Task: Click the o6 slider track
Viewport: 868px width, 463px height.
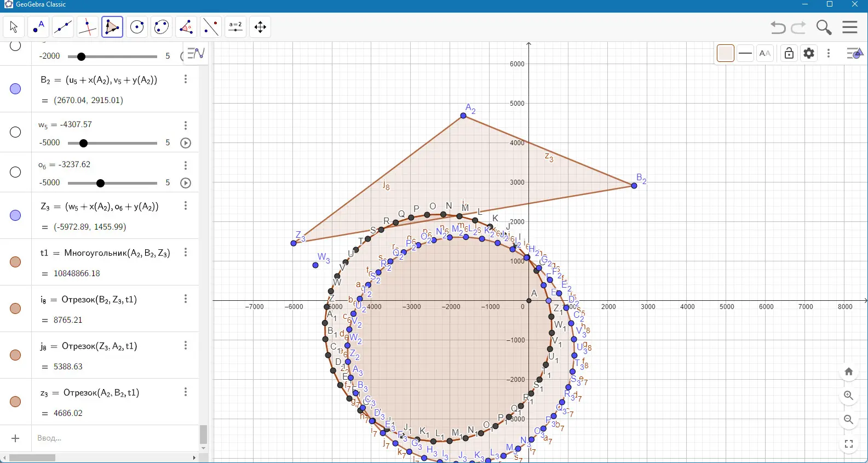Action: point(112,183)
